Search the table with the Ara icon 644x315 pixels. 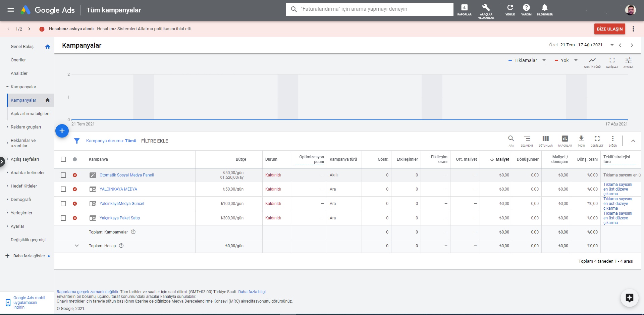point(511,141)
